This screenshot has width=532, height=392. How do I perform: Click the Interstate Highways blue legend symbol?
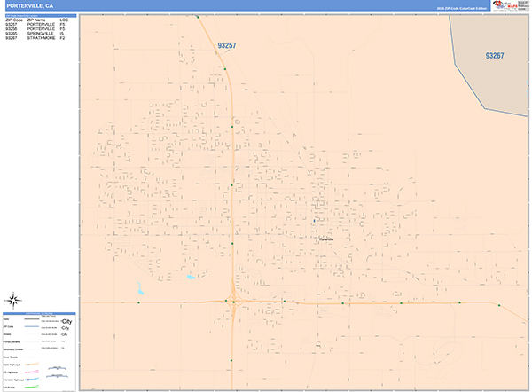coord(32,380)
